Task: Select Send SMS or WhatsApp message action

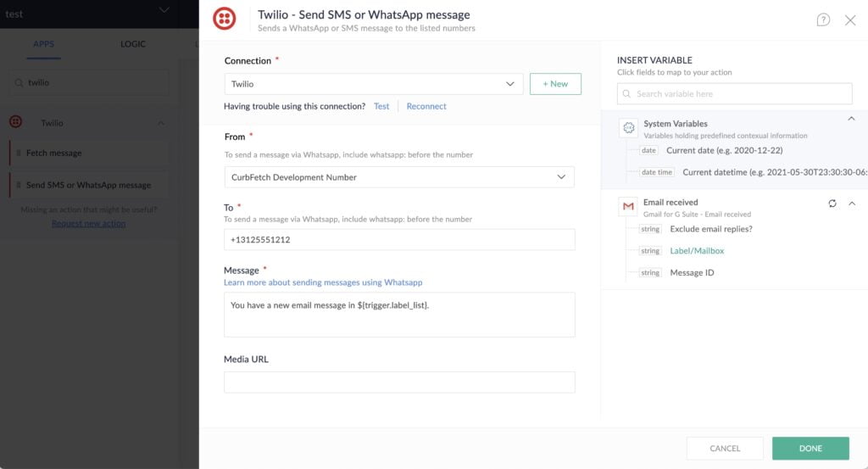Action: (x=90, y=185)
